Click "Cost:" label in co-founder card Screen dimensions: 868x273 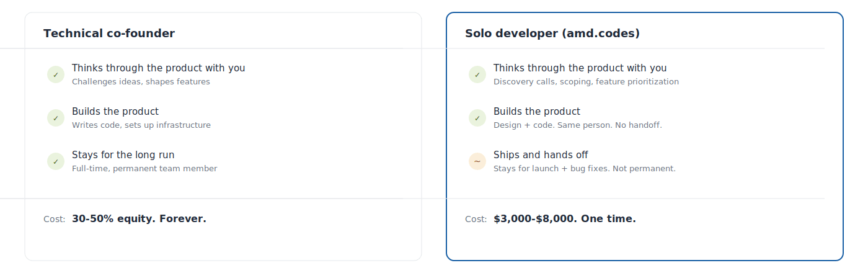click(55, 219)
